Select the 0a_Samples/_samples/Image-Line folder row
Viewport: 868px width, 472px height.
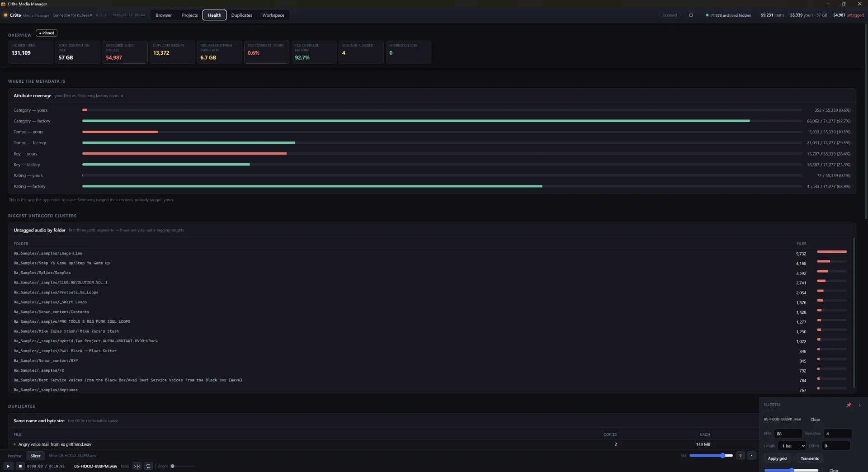[x=430, y=253]
